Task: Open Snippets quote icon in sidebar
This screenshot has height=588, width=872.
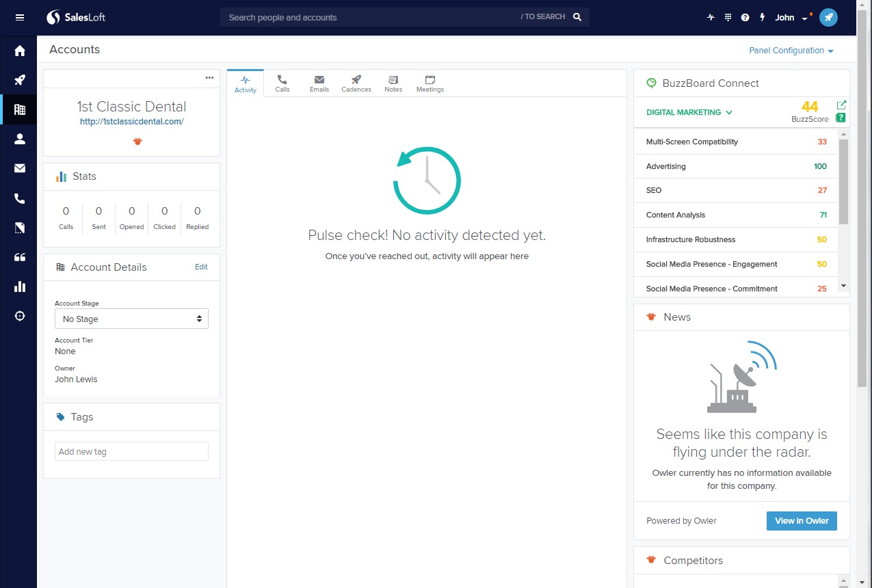Action: tap(20, 257)
